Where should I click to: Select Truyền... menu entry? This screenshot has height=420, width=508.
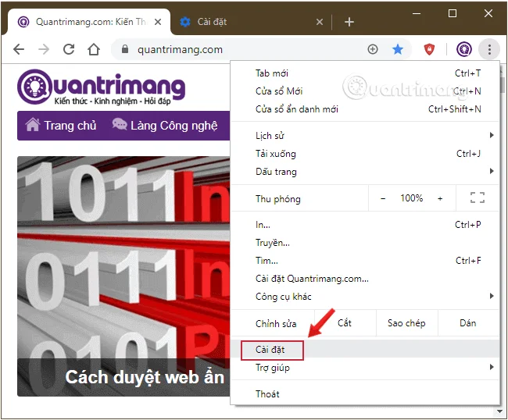(x=365, y=243)
